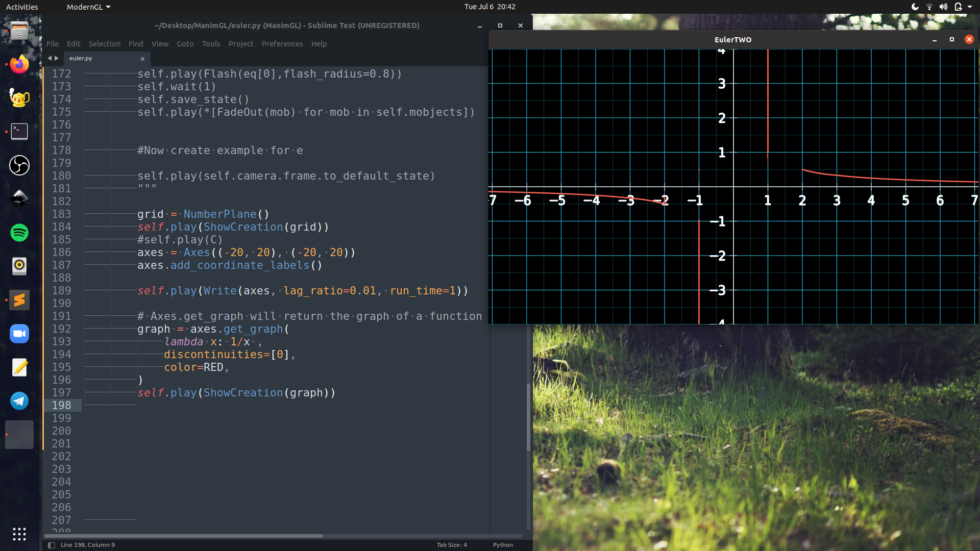Screen dimensions: 980x551
Task: Select the euler.py tab
Action: 81,58
